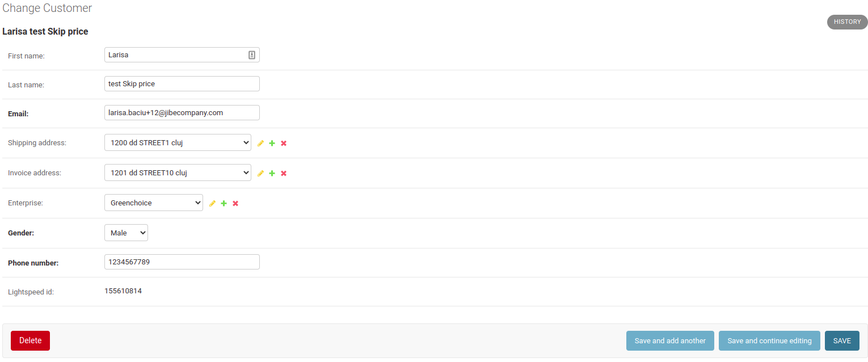
Task: Add a new enterprise plus icon
Action: (224, 203)
